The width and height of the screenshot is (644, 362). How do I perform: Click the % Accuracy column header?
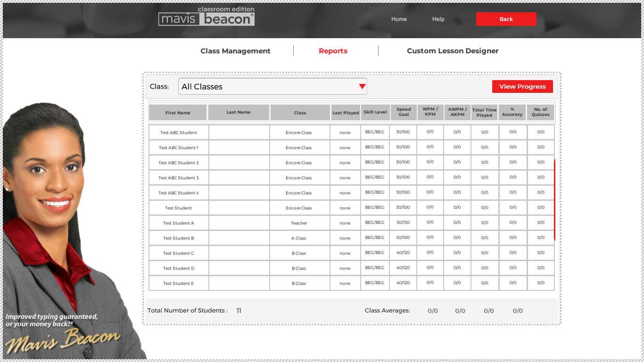coord(512,113)
